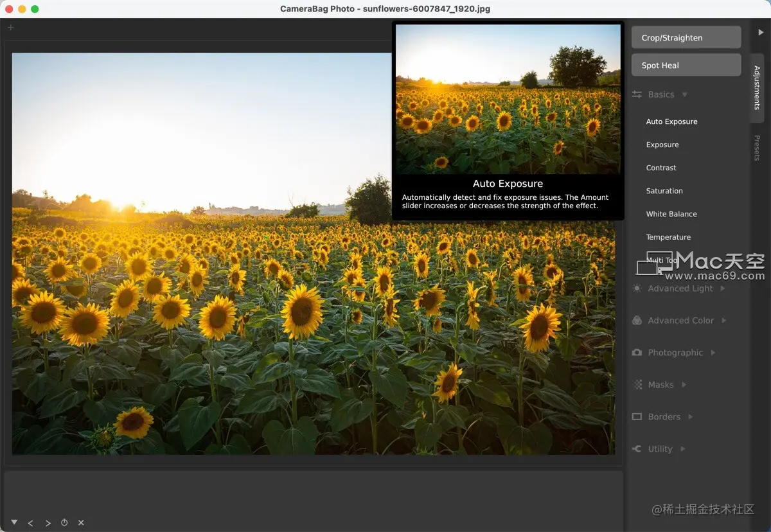This screenshot has width=771, height=532.
Task: Click the Utility label
Action: click(x=660, y=449)
